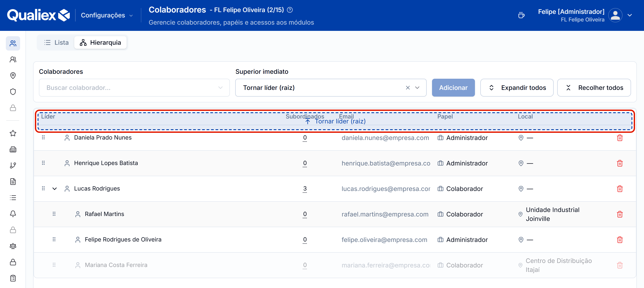Image resolution: width=644 pixels, height=288 pixels.
Task: Grab the drag handle of Henrique Lopes Batista
Action: [x=43, y=163]
